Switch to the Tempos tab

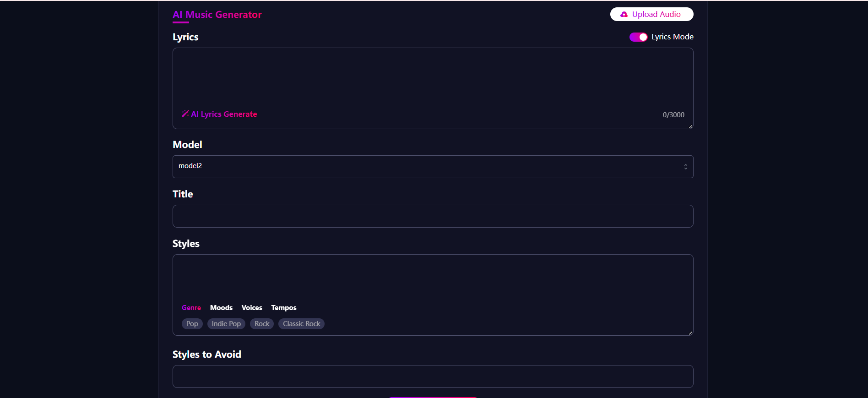click(284, 308)
